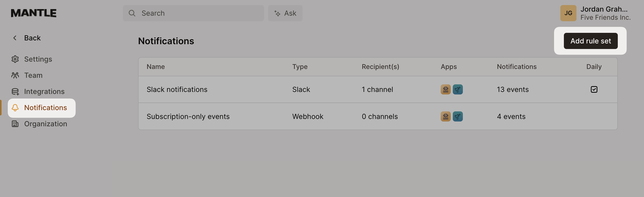Open Integrations in the sidebar
The height and width of the screenshot is (197, 644).
click(44, 91)
